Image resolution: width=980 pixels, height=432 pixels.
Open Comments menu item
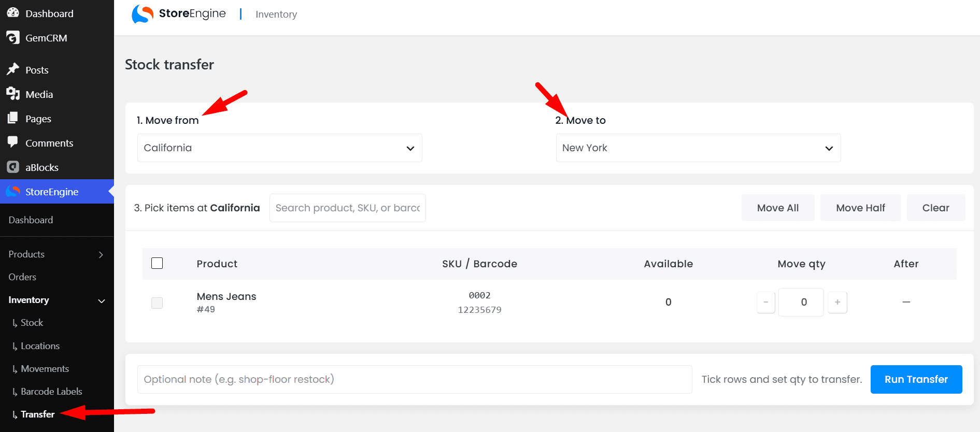pyautogui.click(x=49, y=143)
